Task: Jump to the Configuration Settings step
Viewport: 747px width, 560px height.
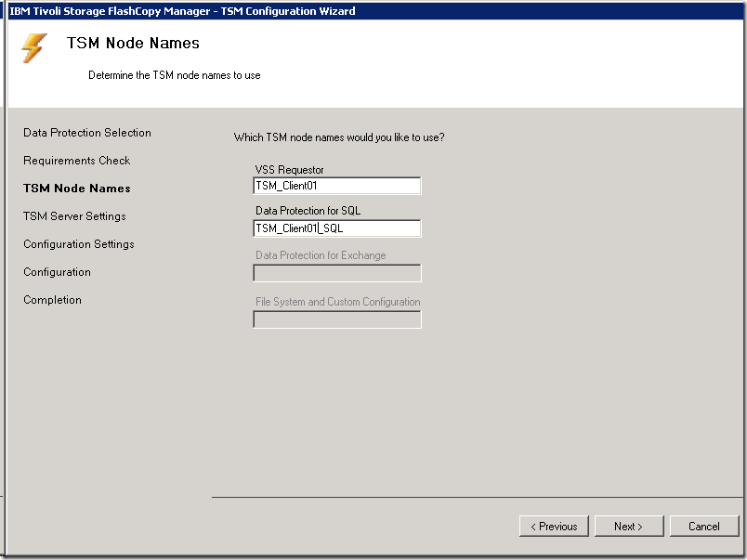Action: point(79,244)
